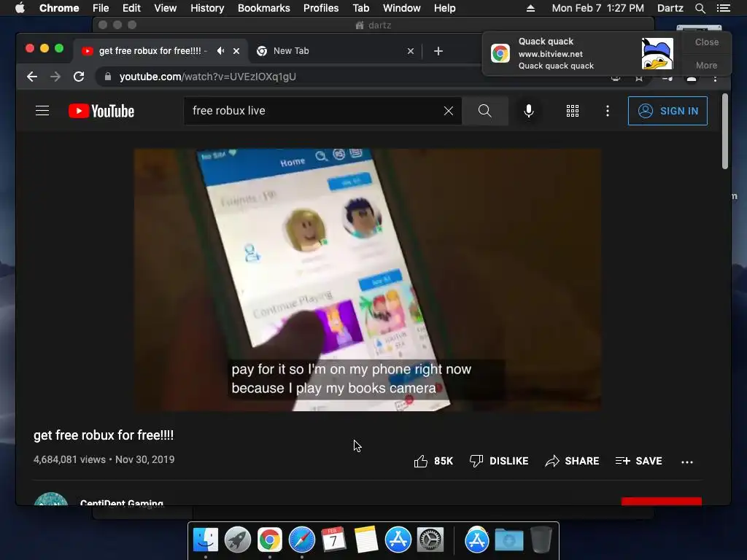Open the Help menu
Screen dimensions: 747x560
click(x=444, y=8)
